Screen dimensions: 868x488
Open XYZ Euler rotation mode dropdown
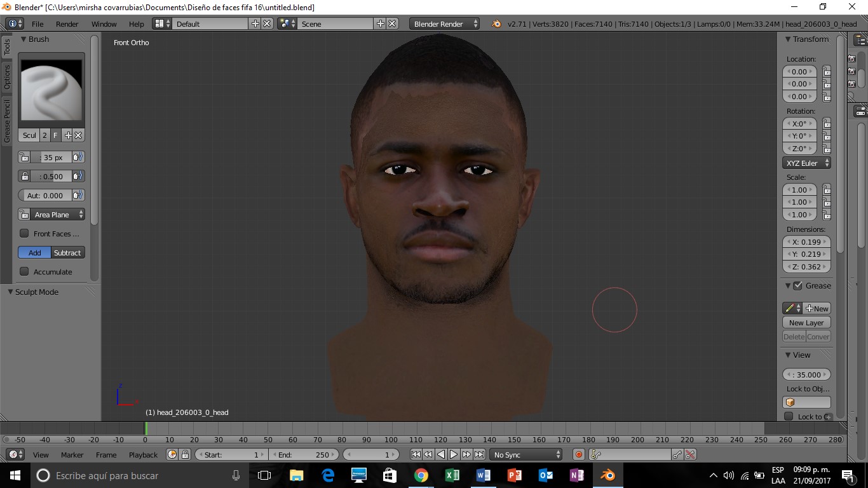(x=806, y=163)
